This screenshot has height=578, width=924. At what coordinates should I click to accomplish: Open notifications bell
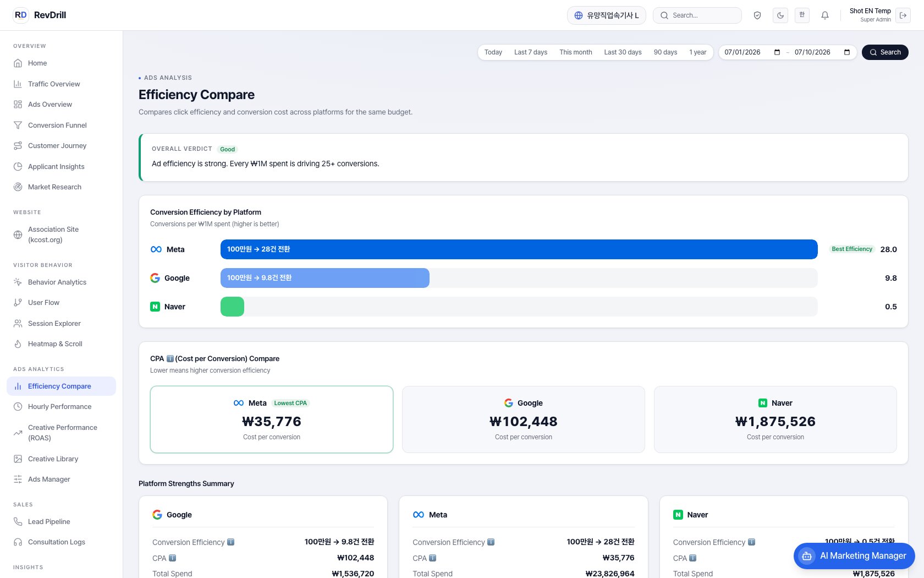tap(825, 15)
